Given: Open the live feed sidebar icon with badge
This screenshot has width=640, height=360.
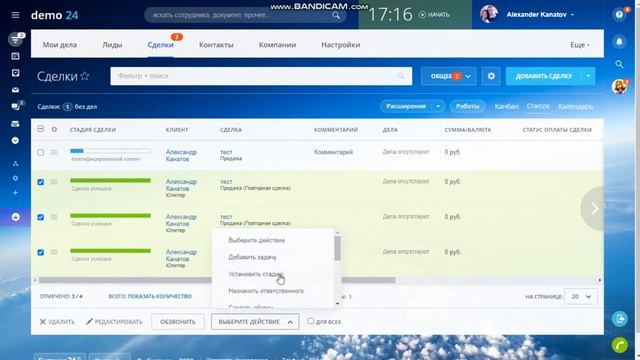Looking at the screenshot, I should click(x=16, y=39).
